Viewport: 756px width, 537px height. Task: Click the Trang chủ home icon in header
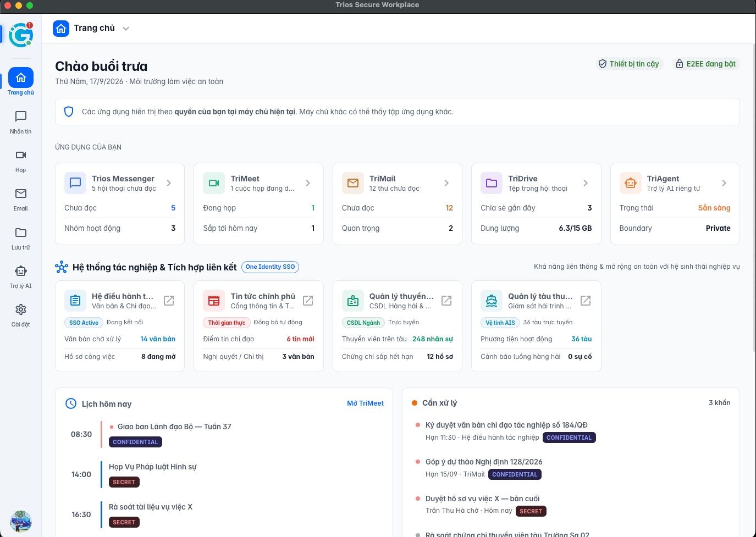coord(61,29)
